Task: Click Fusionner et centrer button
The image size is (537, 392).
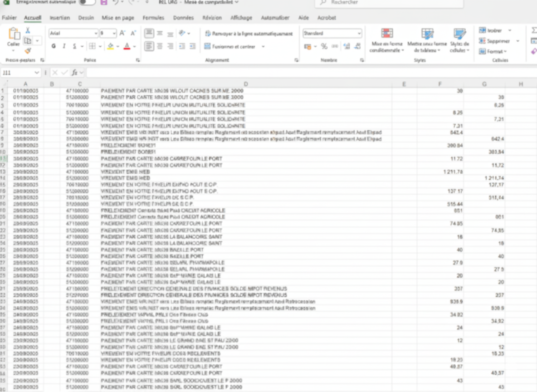Action: point(230,46)
